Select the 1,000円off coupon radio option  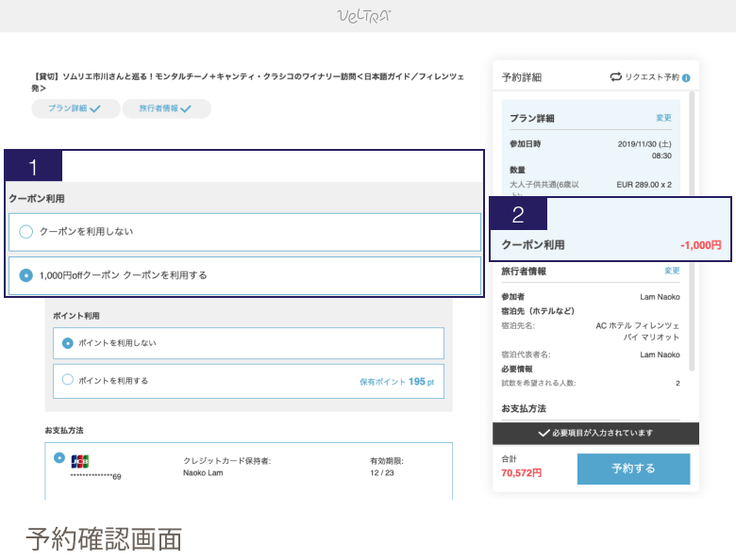[26, 275]
